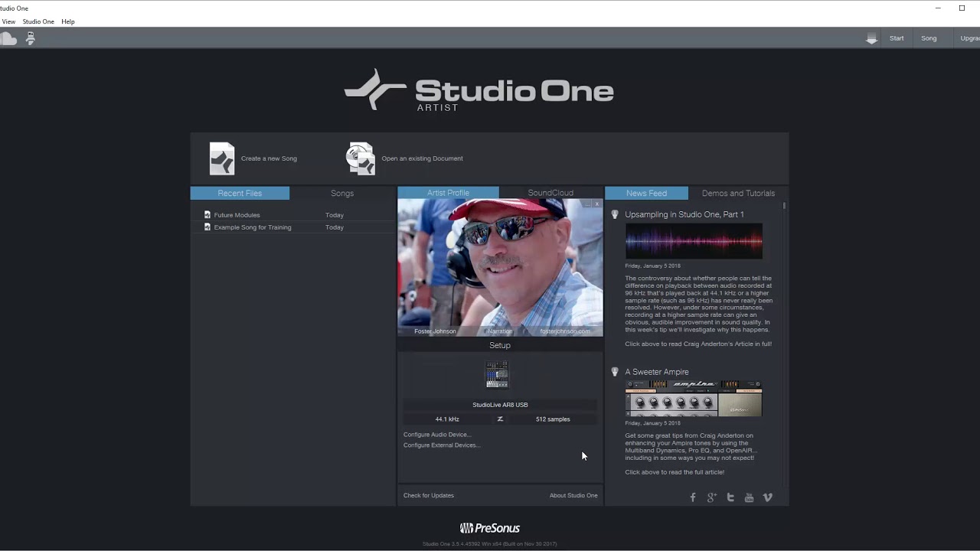Image resolution: width=980 pixels, height=551 pixels.
Task: Open the Twitter social icon
Action: [x=730, y=497]
